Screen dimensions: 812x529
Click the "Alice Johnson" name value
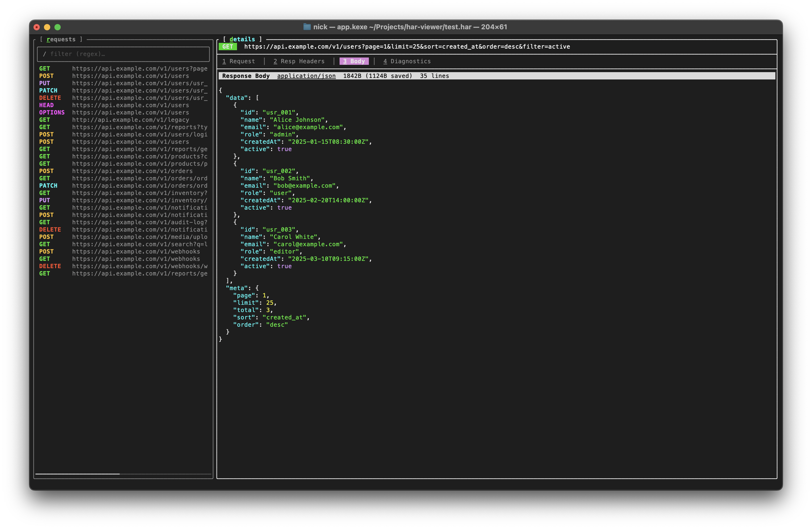pyautogui.click(x=297, y=120)
